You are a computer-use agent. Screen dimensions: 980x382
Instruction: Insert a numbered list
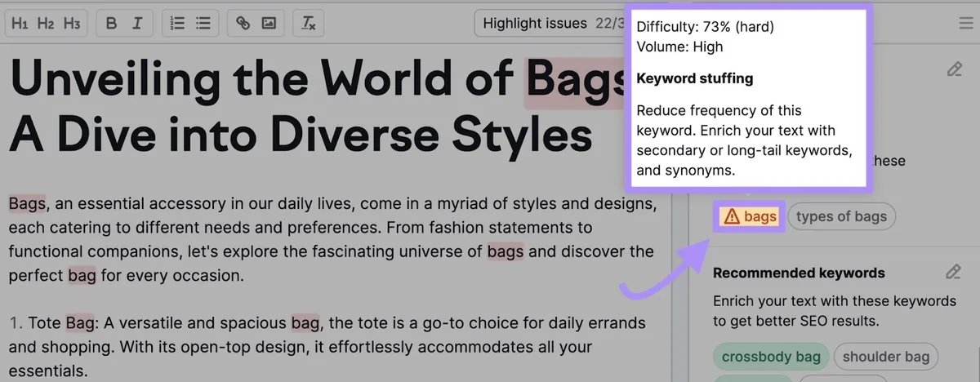[x=177, y=24]
